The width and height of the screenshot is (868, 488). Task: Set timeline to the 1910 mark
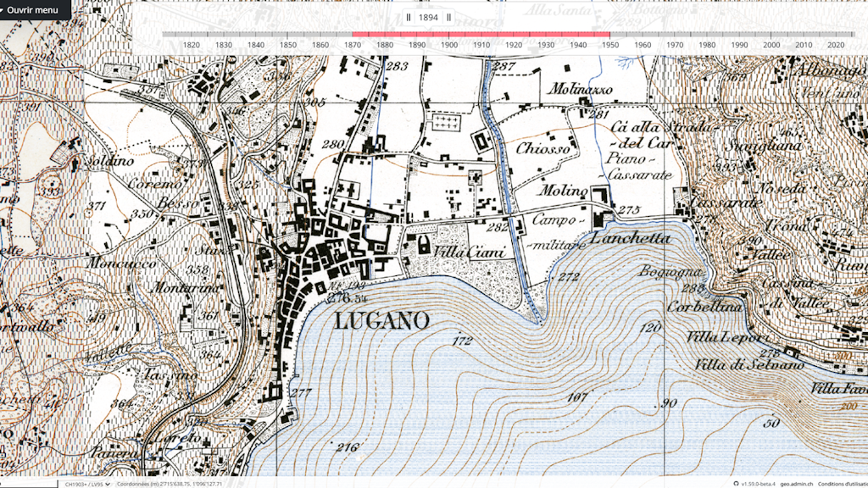pyautogui.click(x=481, y=35)
